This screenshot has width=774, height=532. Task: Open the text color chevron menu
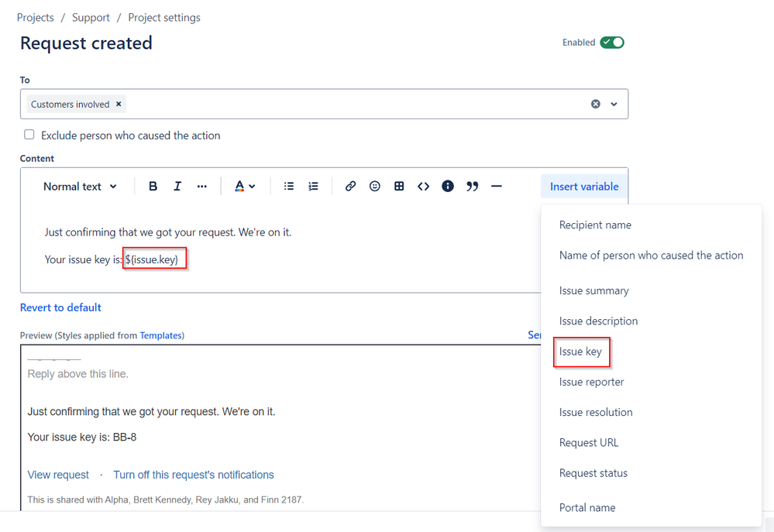251,186
